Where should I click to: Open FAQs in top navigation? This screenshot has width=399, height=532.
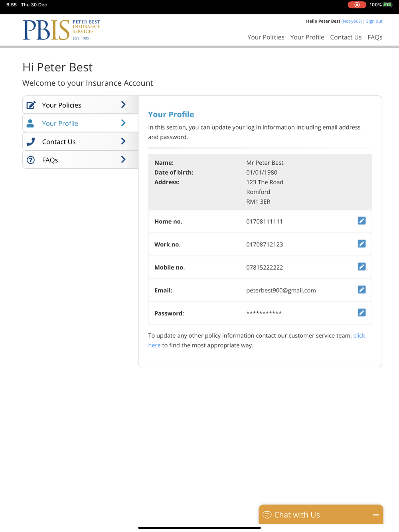pyautogui.click(x=375, y=37)
